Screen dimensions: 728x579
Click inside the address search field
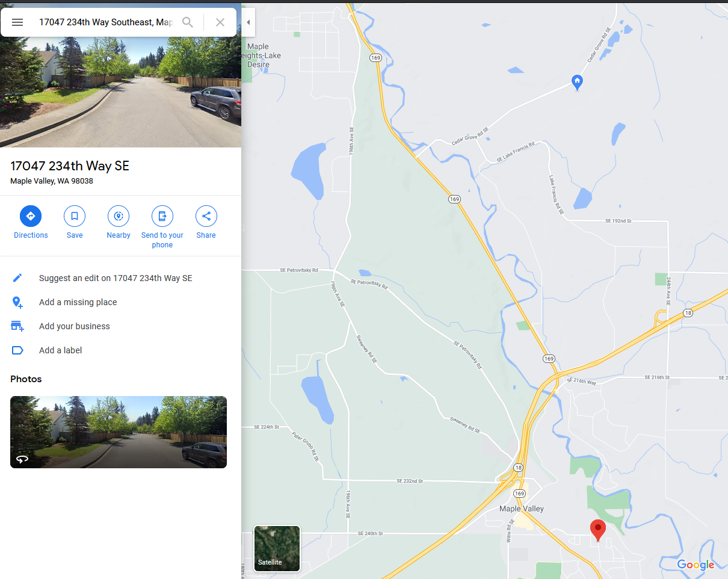(106, 22)
